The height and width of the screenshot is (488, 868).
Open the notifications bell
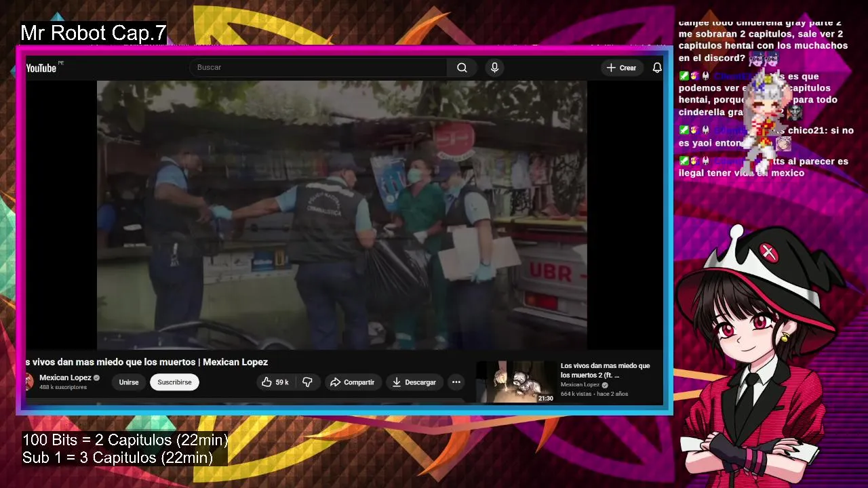[657, 68]
